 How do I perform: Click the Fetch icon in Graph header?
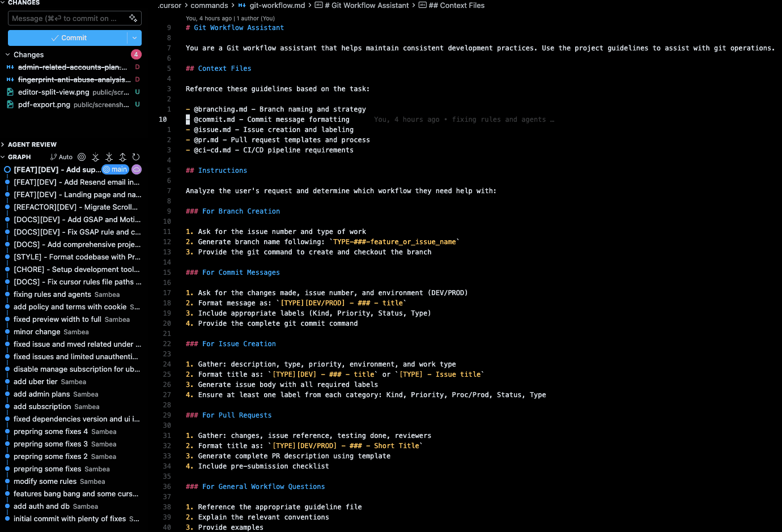[95, 157]
